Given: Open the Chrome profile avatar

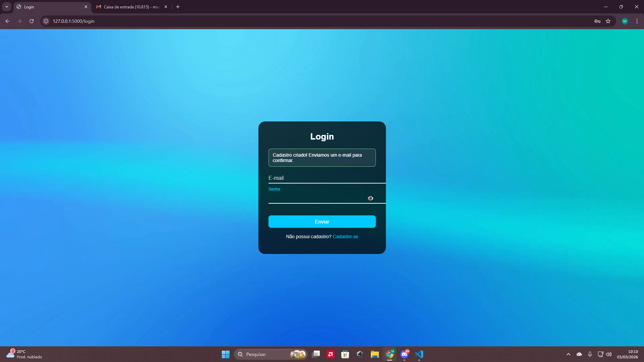Looking at the screenshot, I should pyautogui.click(x=625, y=21).
